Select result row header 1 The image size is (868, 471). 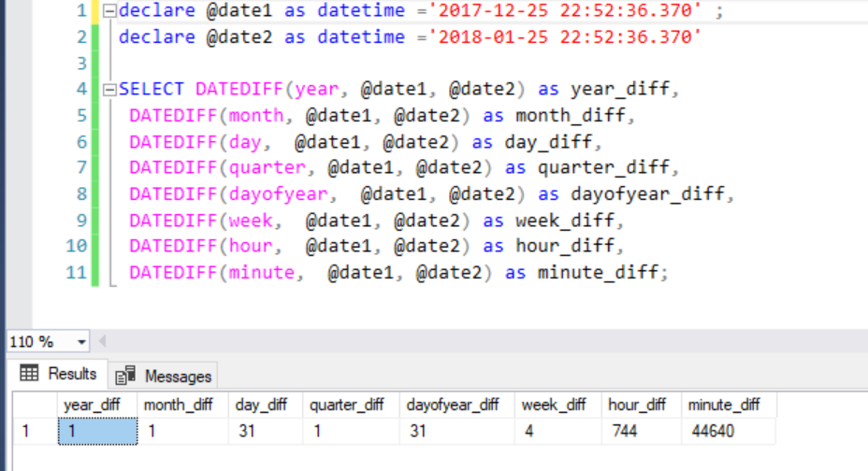click(36, 431)
